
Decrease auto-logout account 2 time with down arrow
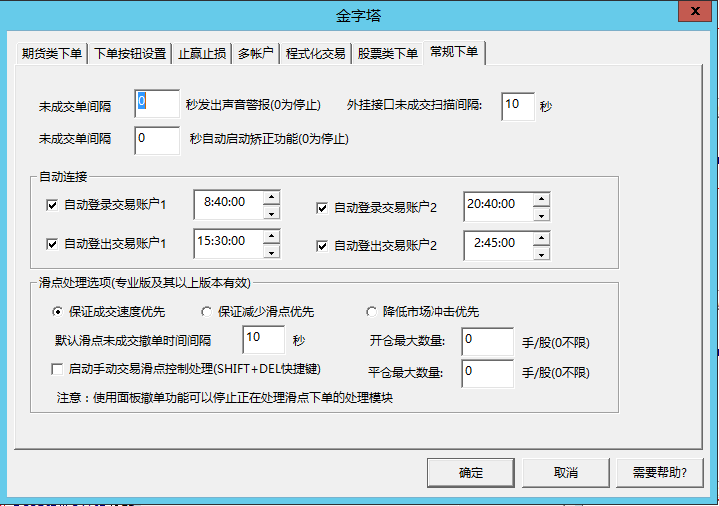click(x=541, y=252)
